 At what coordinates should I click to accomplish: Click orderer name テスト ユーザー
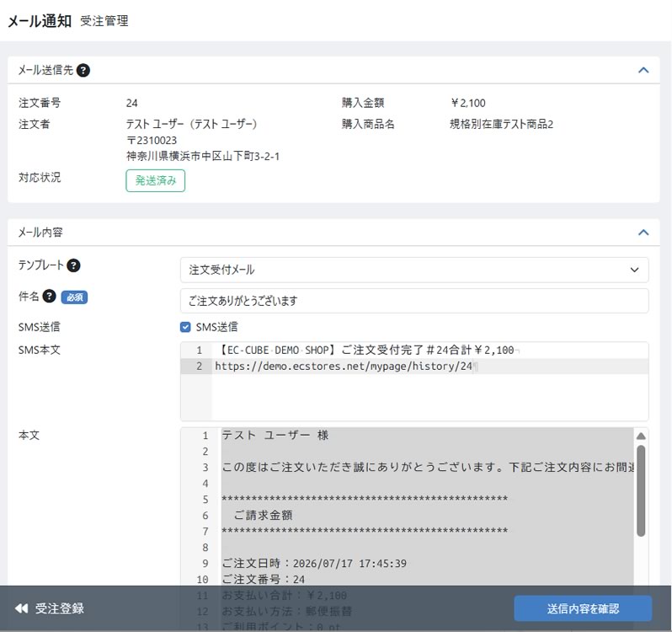point(191,125)
